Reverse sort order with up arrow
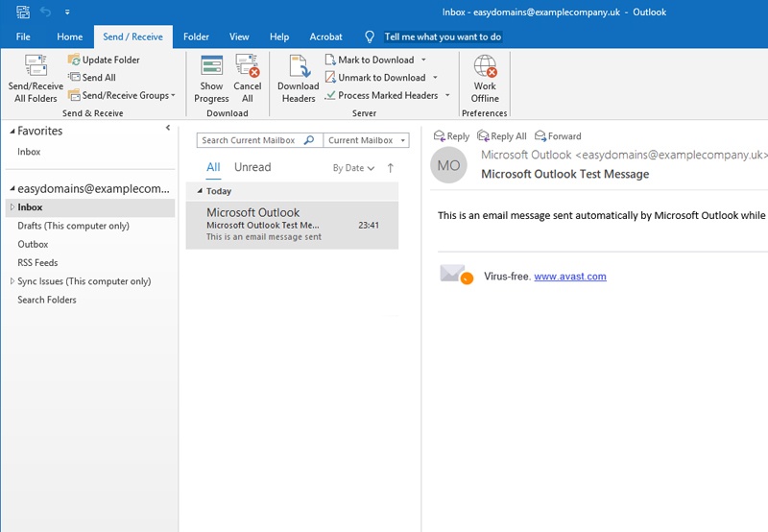The image size is (768, 532). click(x=391, y=168)
